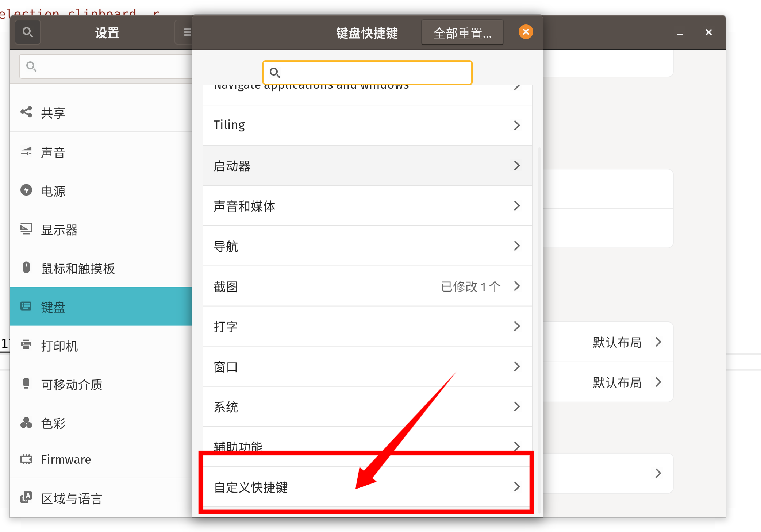Expand the 启动器 launchers category
Image resolution: width=761 pixels, height=532 pixels.
[x=367, y=166]
